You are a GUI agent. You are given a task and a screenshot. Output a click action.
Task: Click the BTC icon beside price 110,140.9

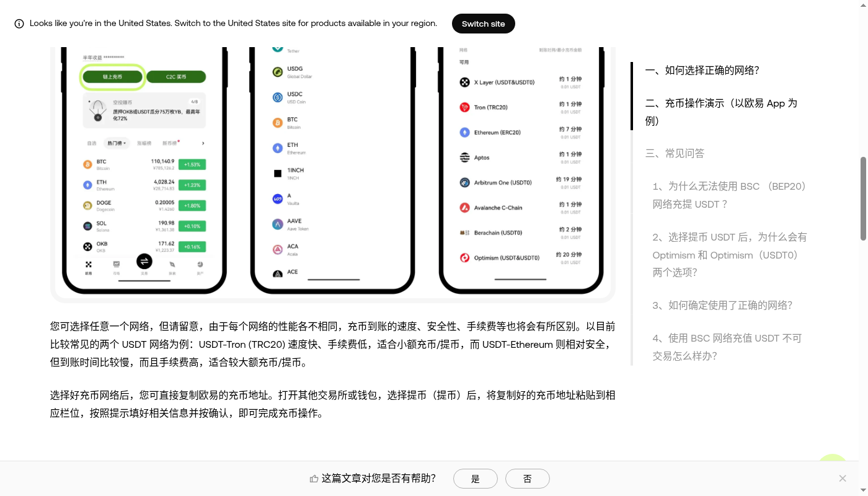click(x=87, y=164)
